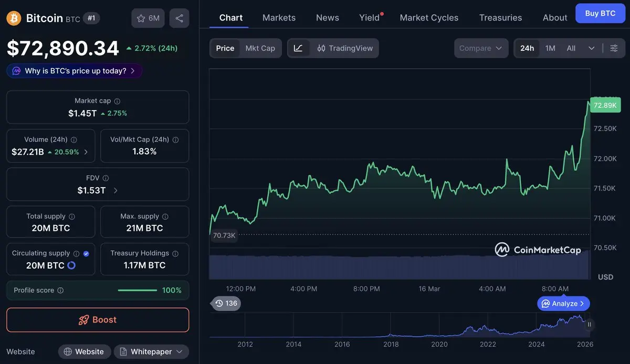
Task: Open the Yield tab
Action: 370,18
